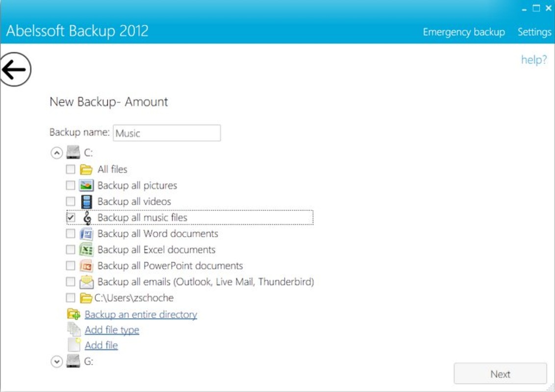Select the 'Backup all pictures' label
The width and height of the screenshot is (555, 392).
[x=137, y=185]
